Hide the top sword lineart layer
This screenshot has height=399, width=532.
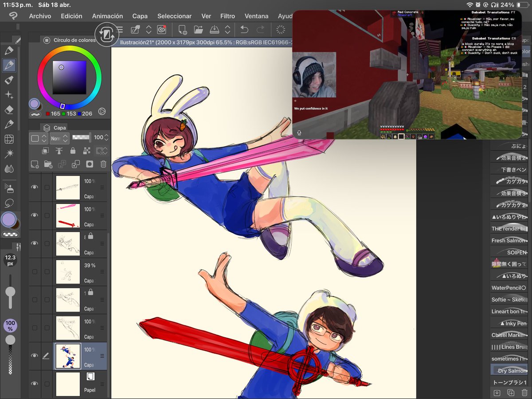(x=35, y=187)
